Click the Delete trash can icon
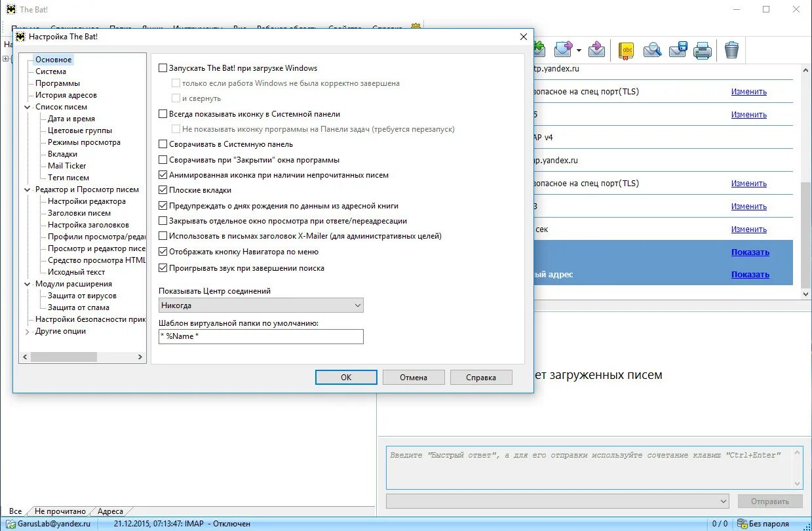This screenshot has height=531, width=812. [731, 50]
